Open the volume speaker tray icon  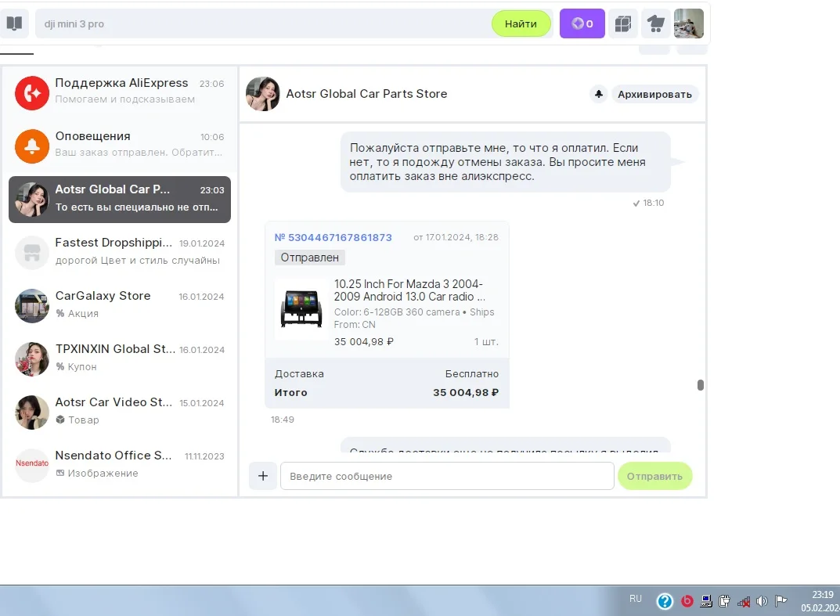point(762,601)
